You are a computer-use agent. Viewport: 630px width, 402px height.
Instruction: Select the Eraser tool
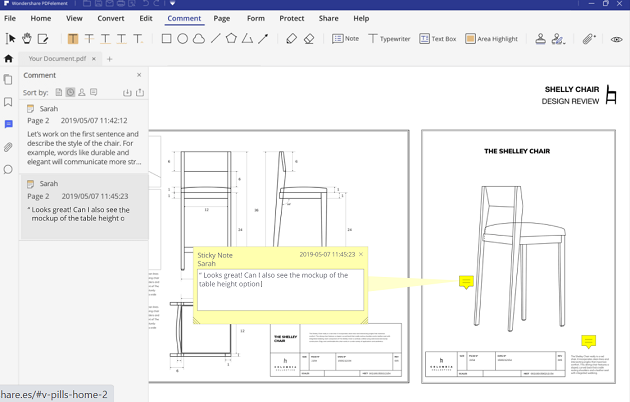click(x=309, y=39)
